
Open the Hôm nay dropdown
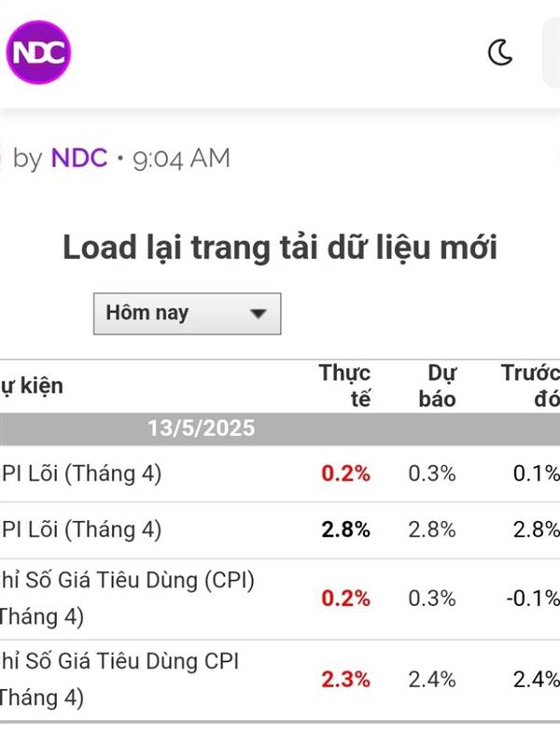click(x=188, y=314)
